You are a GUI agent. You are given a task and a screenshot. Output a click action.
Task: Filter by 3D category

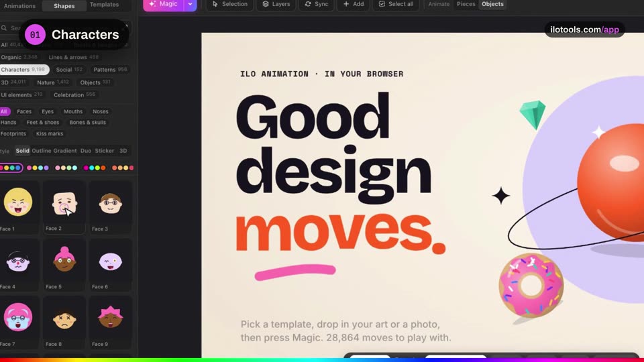13,82
